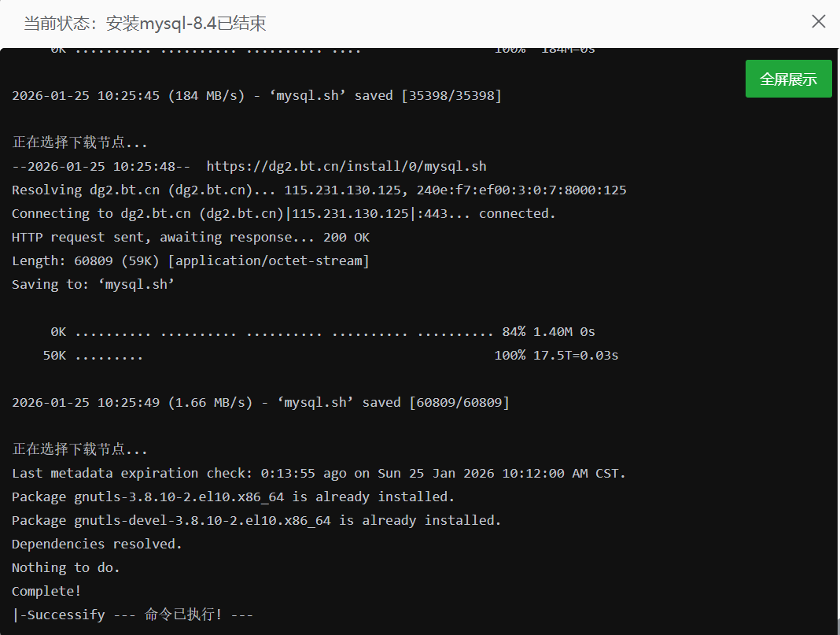The height and width of the screenshot is (635, 840).
Task: Click the 'Complete!' log message
Action: tap(46, 591)
